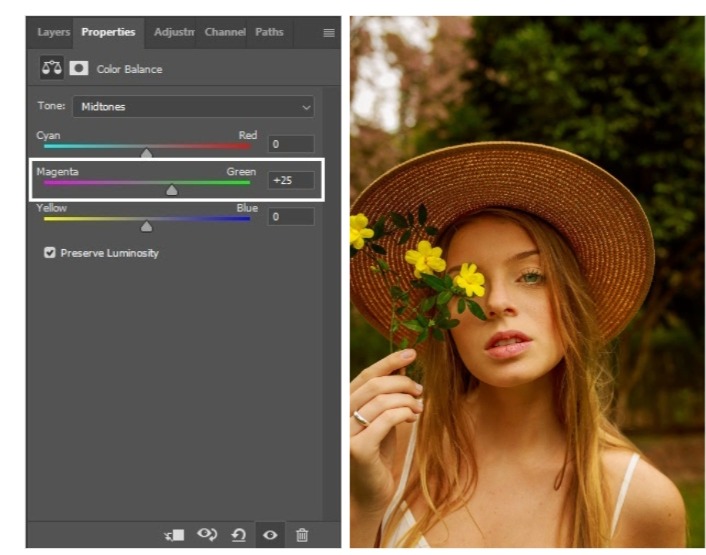Open the Adjustments tab
Image resolution: width=706 pixels, height=555 pixels.
(173, 32)
